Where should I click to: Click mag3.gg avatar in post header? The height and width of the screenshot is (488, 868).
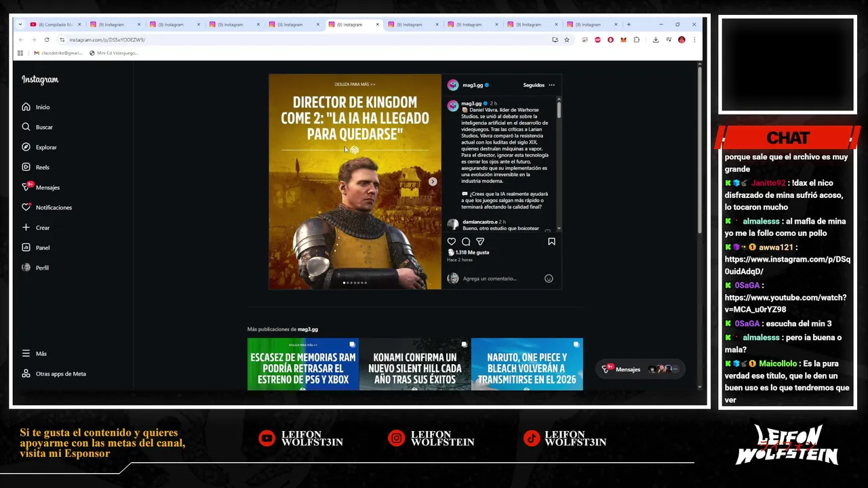(453, 85)
